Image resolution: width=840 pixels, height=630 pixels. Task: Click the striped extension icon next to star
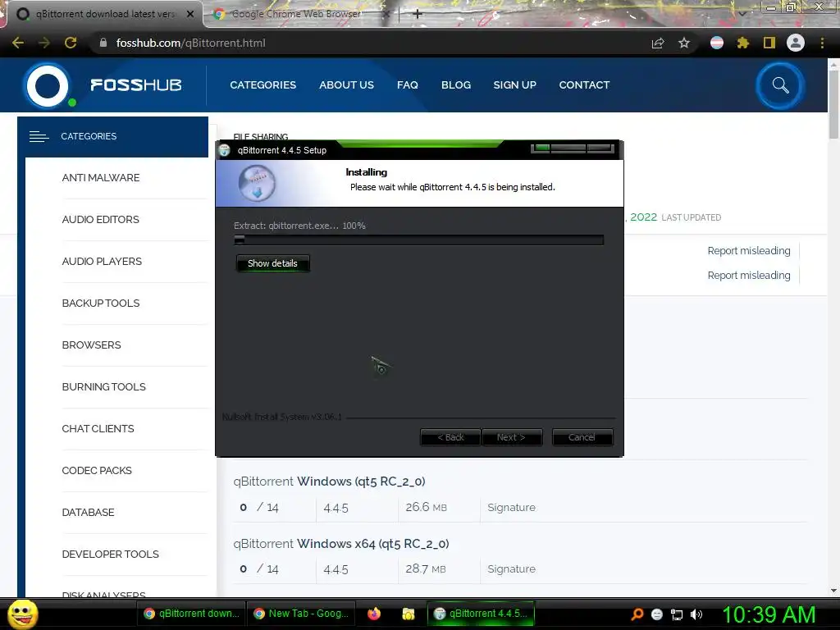(x=717, y=43)
